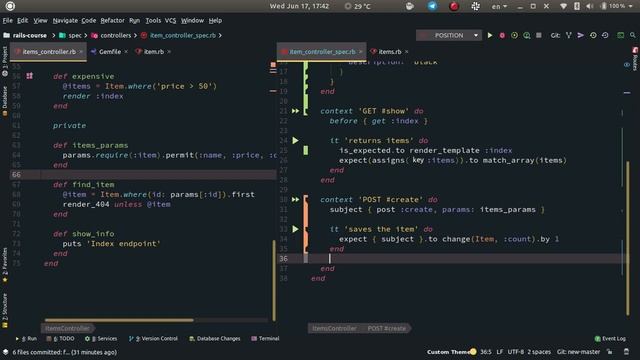Run the 'returns items' test gutter arrow
The width and height of the screenshot is (640, 360).
295,140
